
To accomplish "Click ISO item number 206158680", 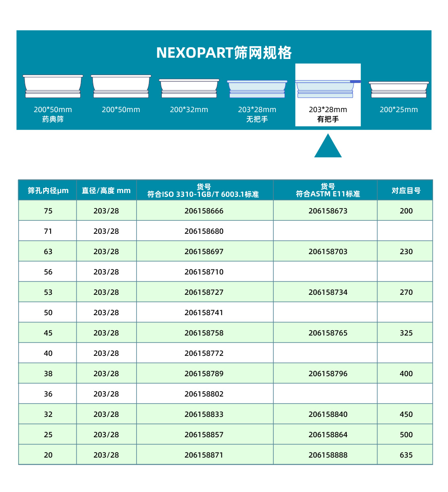I will pyautogui.click(x=204, y=231).
